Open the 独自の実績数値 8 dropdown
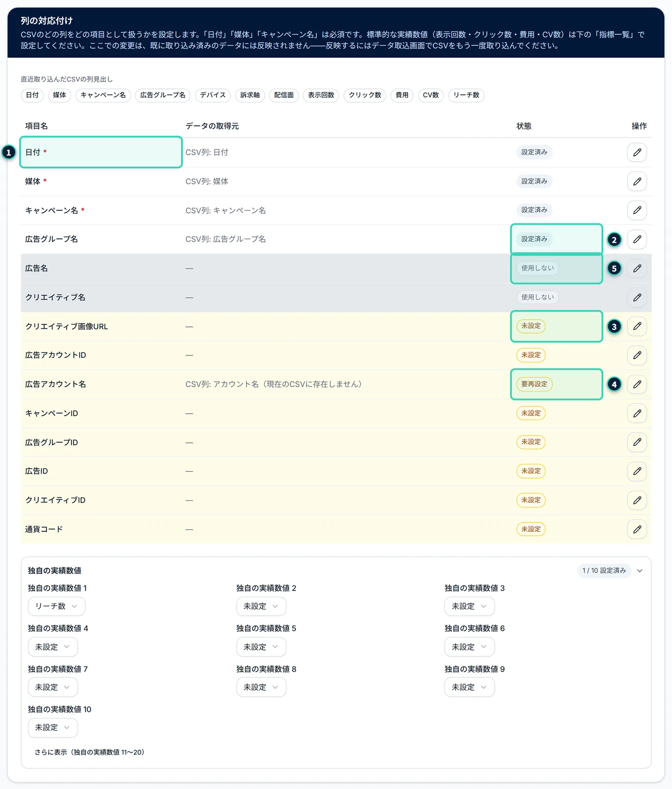The image size is (672, 789). point(261,687)
